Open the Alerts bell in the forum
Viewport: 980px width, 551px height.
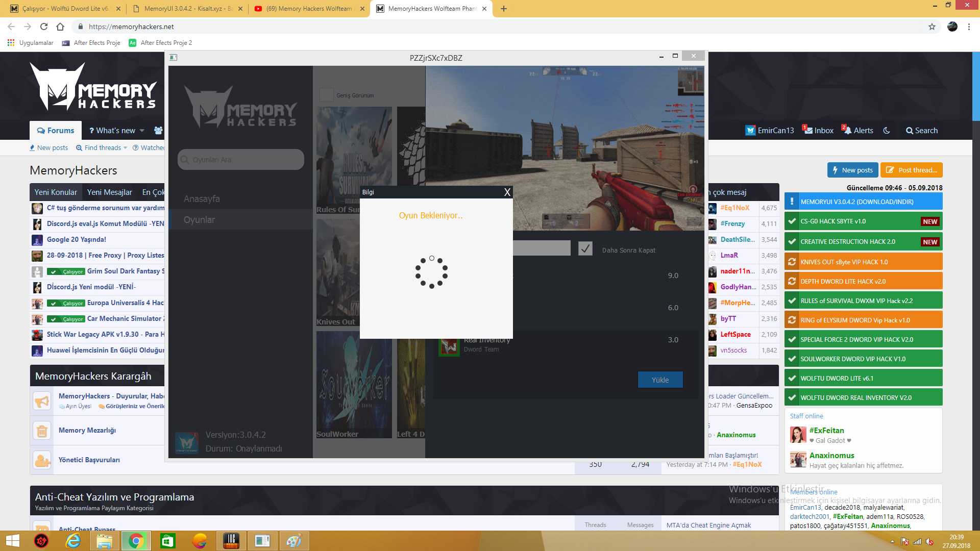858,131
